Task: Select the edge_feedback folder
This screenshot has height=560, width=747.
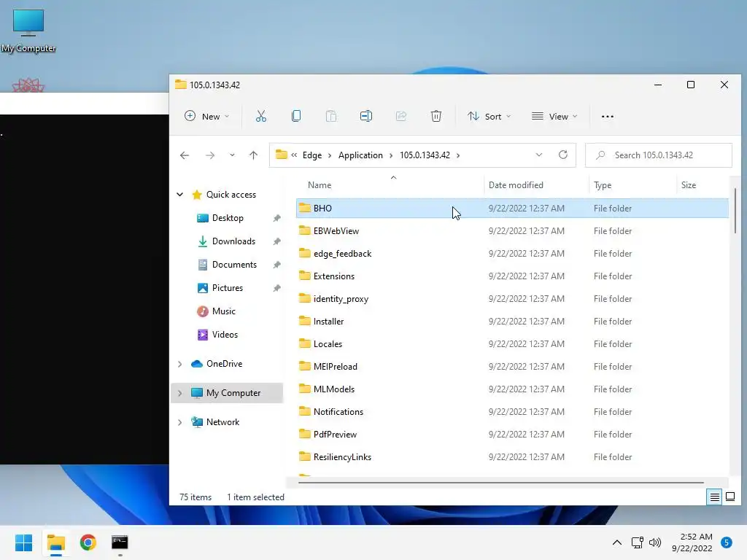Action: tap(512, 253)
